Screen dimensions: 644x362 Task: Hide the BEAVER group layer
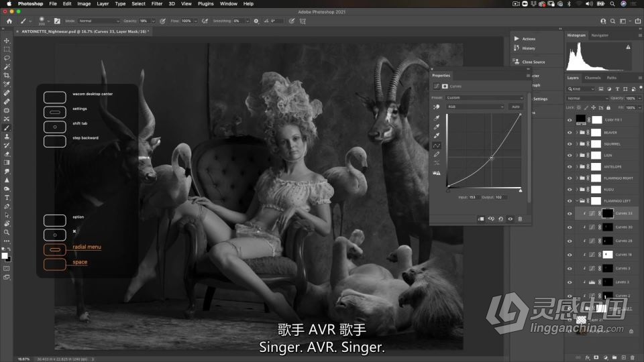(x=570, y=133)
